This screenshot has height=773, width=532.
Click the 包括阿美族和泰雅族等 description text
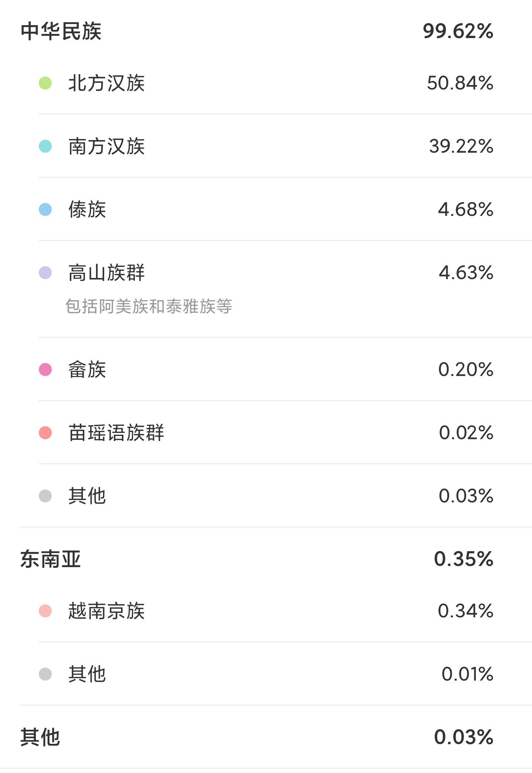[x=149, y=306]
